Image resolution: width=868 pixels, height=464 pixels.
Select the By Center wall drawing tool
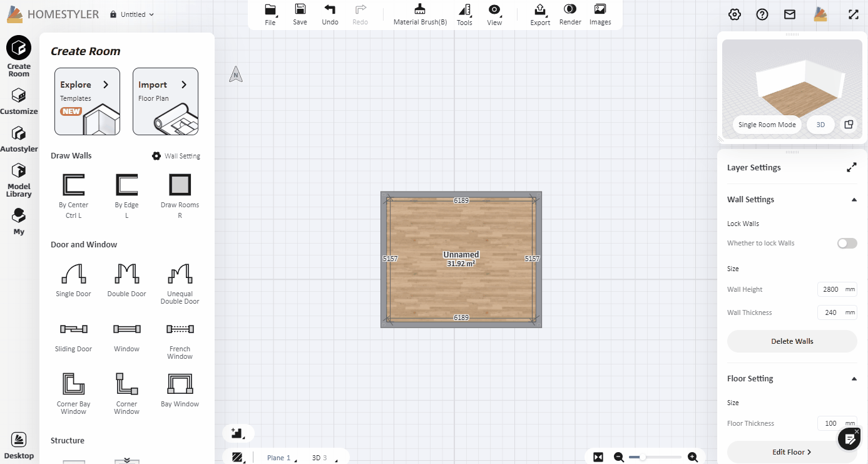pyautogui.click(x=73, y=185)
